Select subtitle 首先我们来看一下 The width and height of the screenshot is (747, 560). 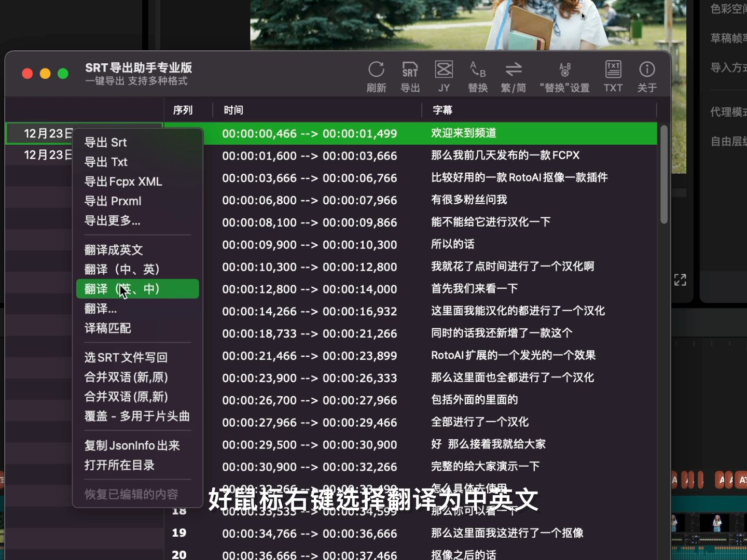475,289
